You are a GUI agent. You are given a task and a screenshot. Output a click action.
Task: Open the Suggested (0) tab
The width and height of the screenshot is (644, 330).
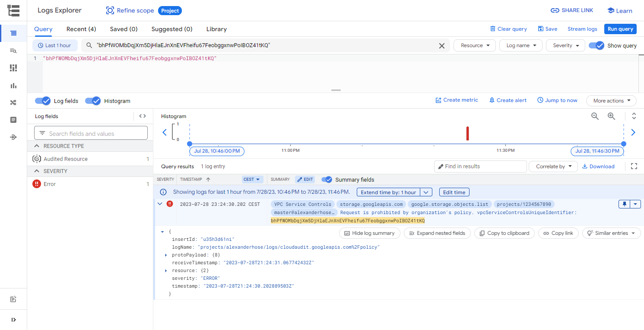point(172,29)
